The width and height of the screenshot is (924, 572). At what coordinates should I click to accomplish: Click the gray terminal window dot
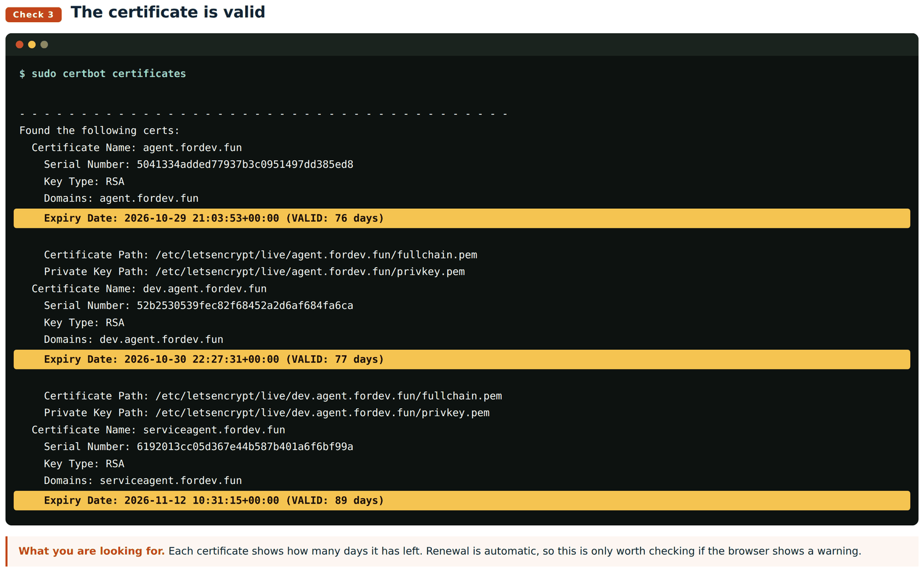click(x=44, y=44)
